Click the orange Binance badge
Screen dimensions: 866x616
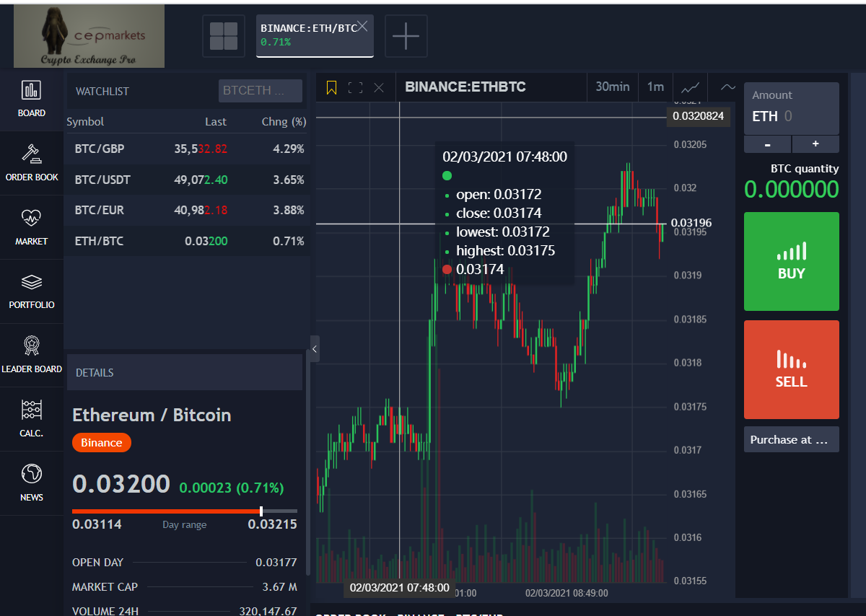click(x=102, y=442)
